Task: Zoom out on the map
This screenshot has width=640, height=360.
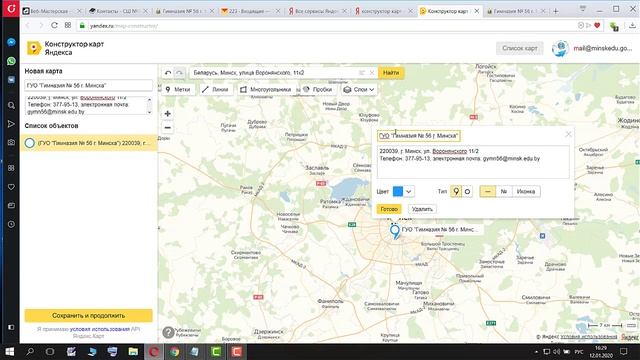Action: click(167, 128)
